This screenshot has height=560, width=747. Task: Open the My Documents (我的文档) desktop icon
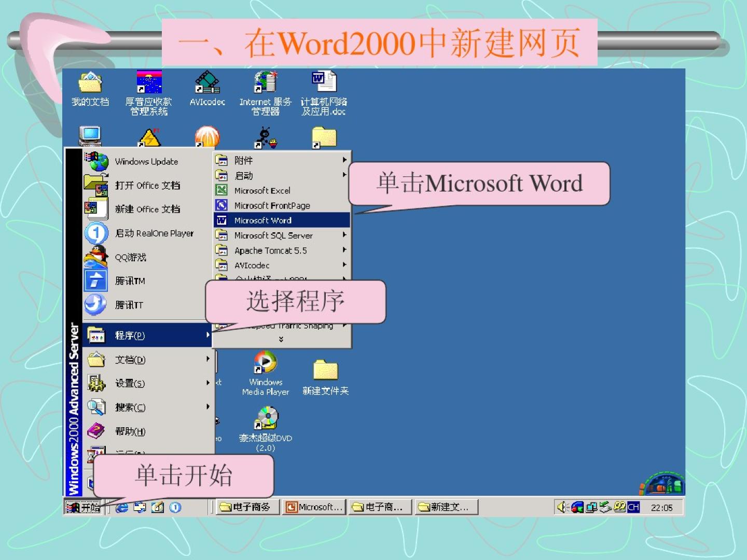(90, 83)
